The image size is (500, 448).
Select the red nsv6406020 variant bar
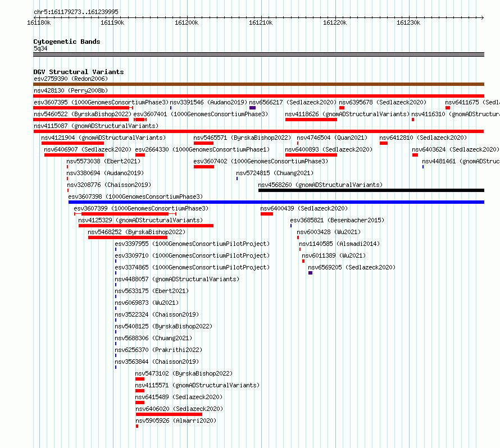(169, 414)
